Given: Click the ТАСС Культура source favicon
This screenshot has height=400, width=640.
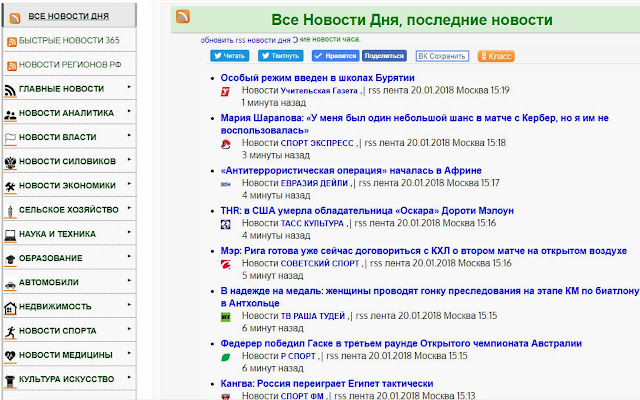Looking at the screenshot, I should [225, 224].
